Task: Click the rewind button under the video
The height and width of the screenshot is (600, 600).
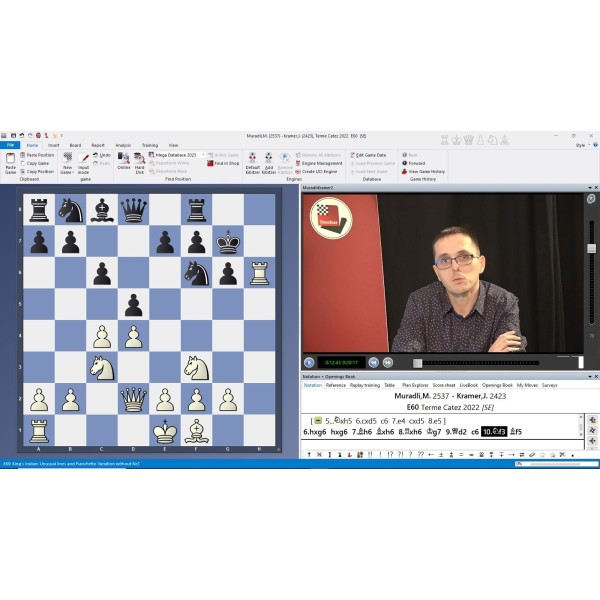Action: (373, 362)
